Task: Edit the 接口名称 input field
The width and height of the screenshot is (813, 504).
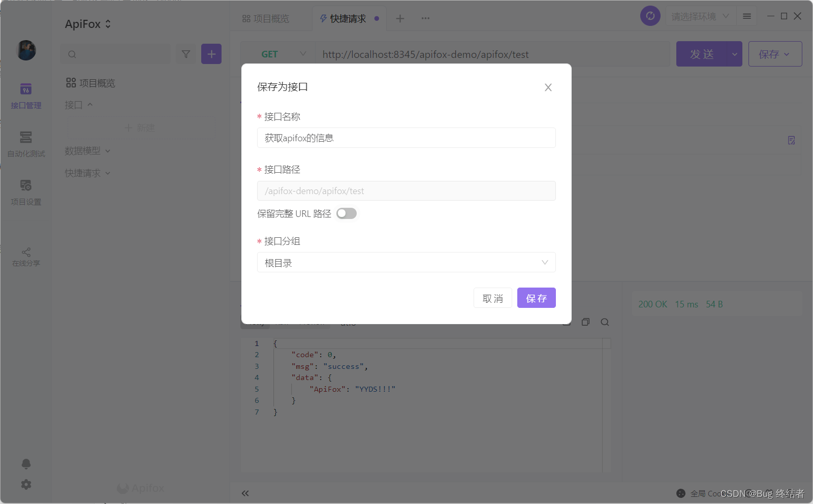Action: 406,138
